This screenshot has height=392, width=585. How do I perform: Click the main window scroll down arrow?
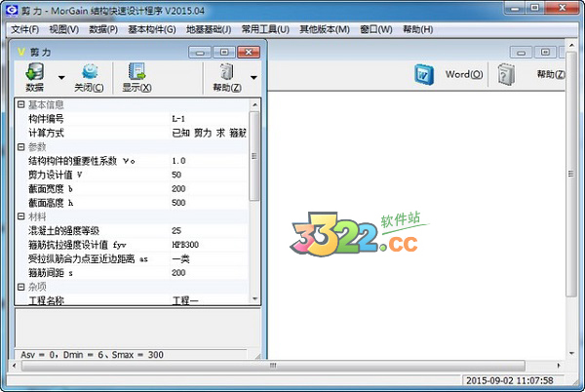[x=571, y=353]
